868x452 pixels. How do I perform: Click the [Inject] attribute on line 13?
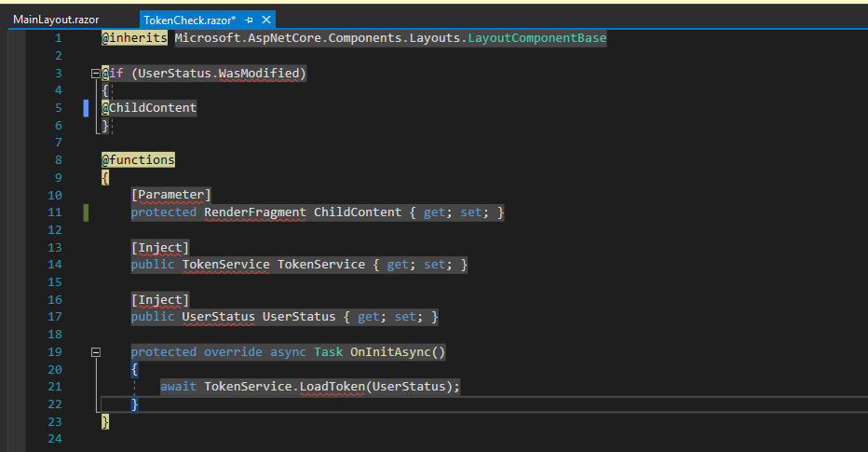[x=160, y=248]
